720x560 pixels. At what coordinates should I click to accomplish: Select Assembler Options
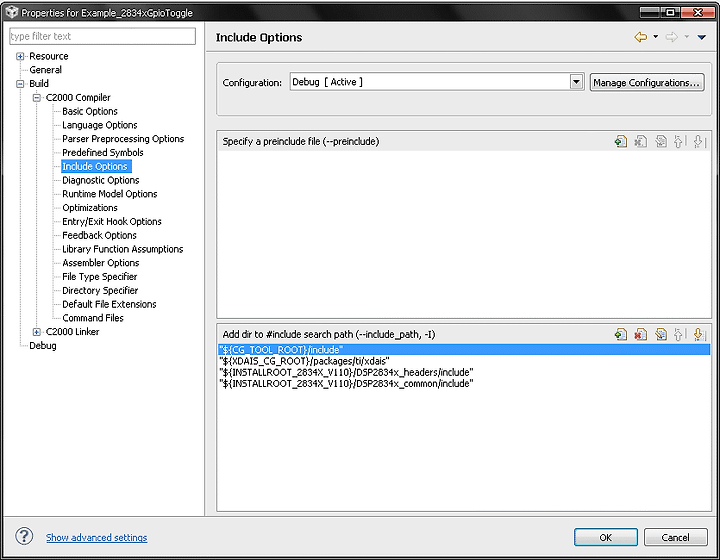pyautogui.click(x=101, y=263)
